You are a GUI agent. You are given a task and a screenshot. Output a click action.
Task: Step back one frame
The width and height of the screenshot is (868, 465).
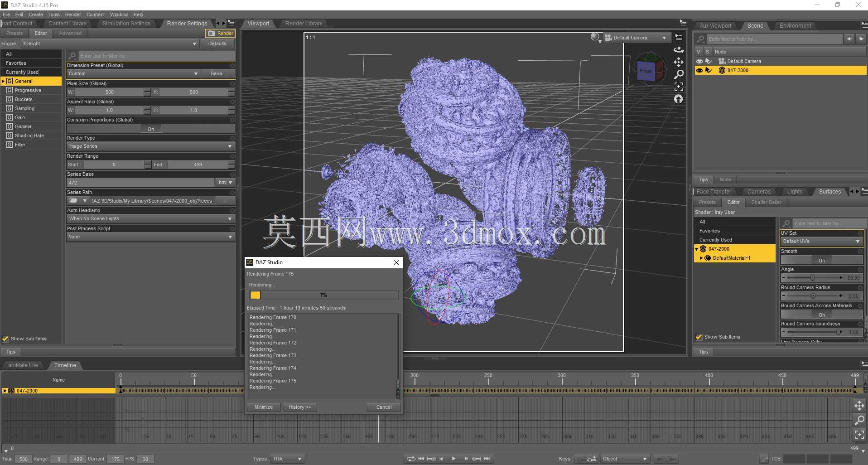[441, 459]
